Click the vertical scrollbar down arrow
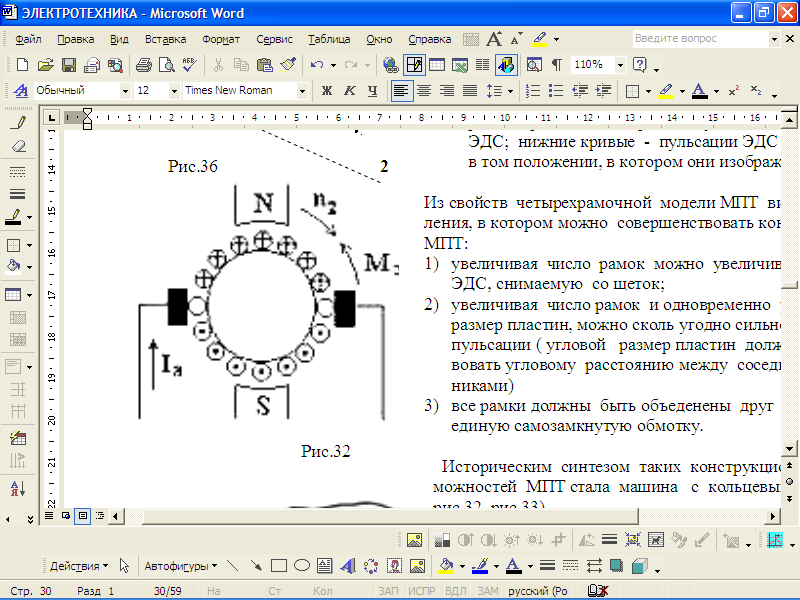Viewport: 800px width, 600px height. 789,449
